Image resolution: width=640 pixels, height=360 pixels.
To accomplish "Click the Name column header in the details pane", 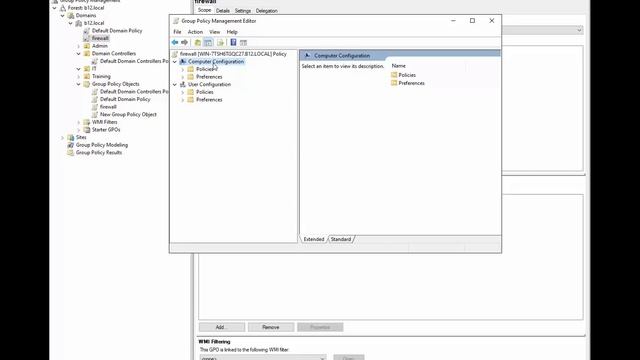I will (399, 66).
